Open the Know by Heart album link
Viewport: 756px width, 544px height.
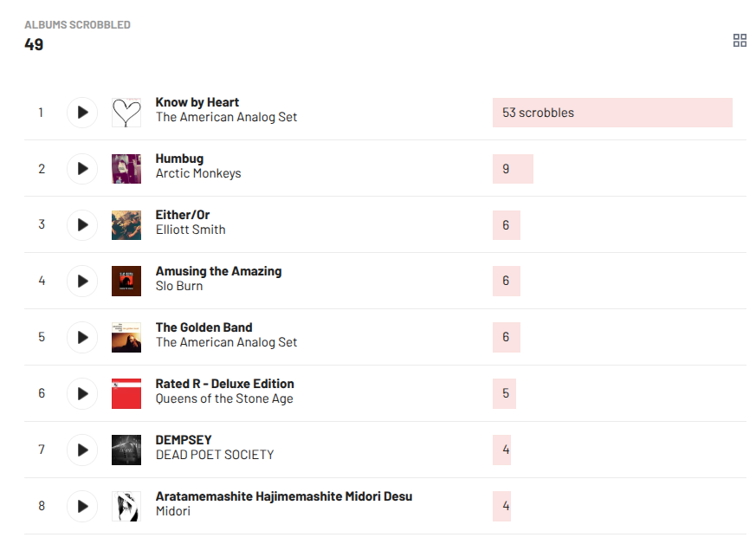coord(197,102)
